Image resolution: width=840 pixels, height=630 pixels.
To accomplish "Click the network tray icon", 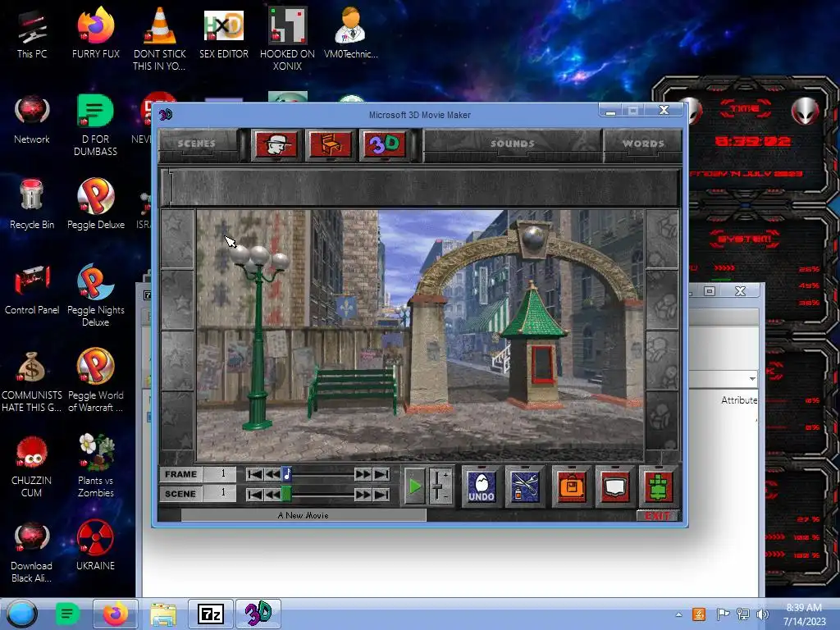I will pos(742,614).
